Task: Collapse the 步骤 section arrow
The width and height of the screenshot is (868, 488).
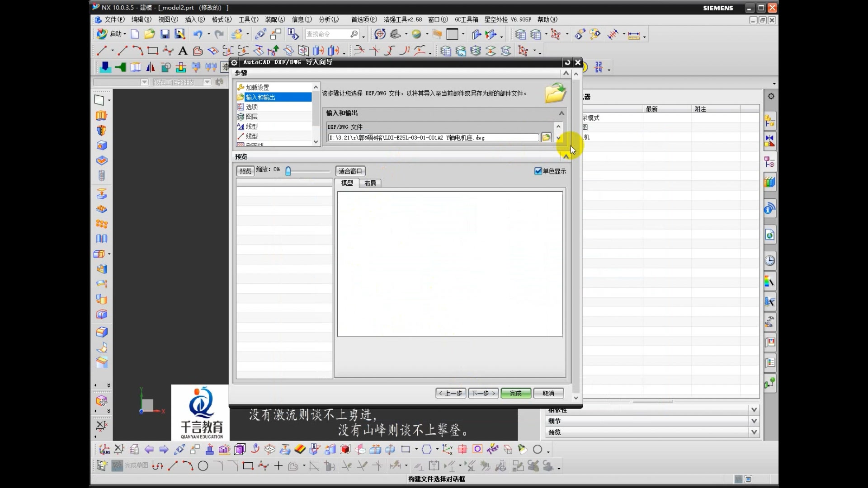Action: point(566,73)
